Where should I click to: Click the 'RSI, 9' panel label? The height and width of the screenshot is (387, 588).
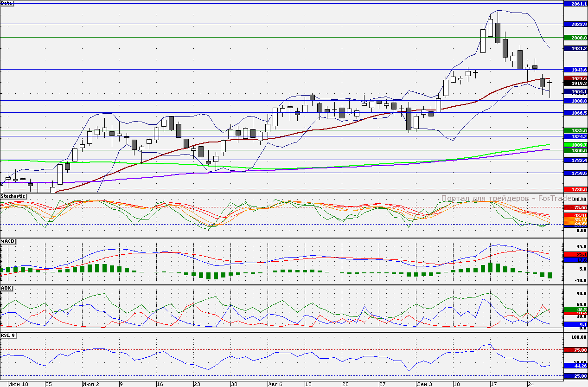[8, 335]
